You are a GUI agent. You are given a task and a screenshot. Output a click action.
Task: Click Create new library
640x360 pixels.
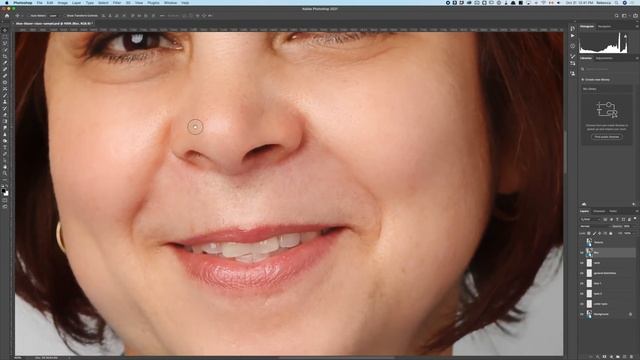[x=596, y=80]
